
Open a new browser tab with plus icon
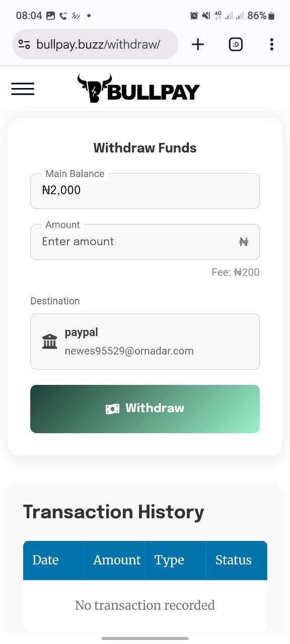(198, 44)
